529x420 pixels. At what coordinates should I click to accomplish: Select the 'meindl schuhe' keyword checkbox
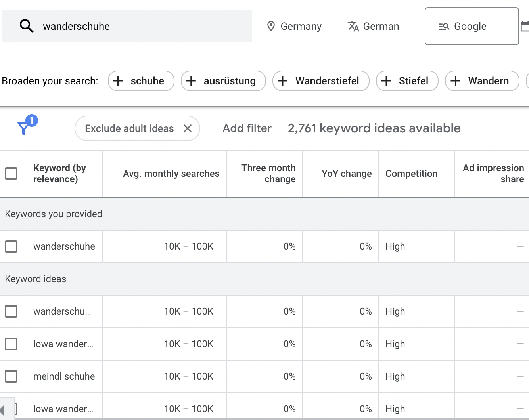click(11, 376)
